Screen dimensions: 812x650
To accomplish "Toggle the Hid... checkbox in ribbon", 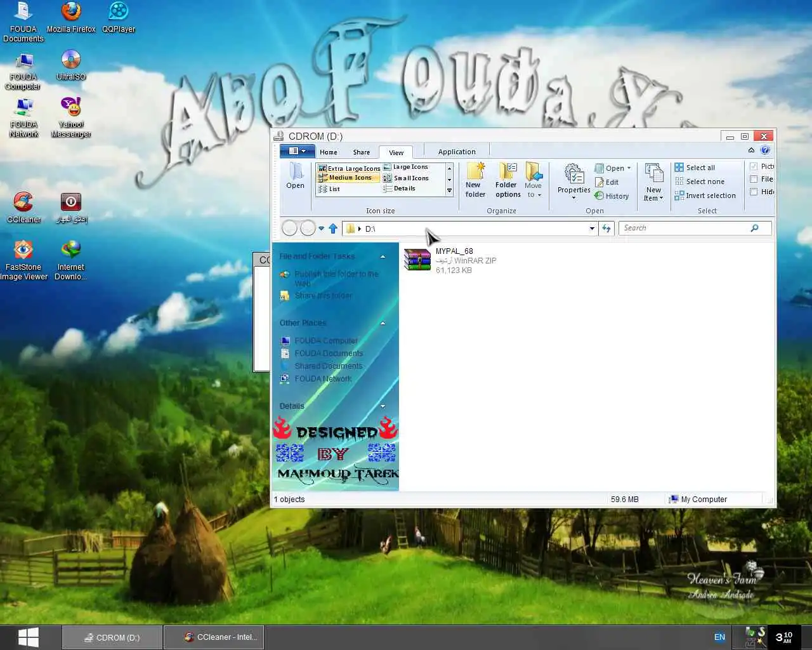I will pyautogui.click(x=754, y=192).
